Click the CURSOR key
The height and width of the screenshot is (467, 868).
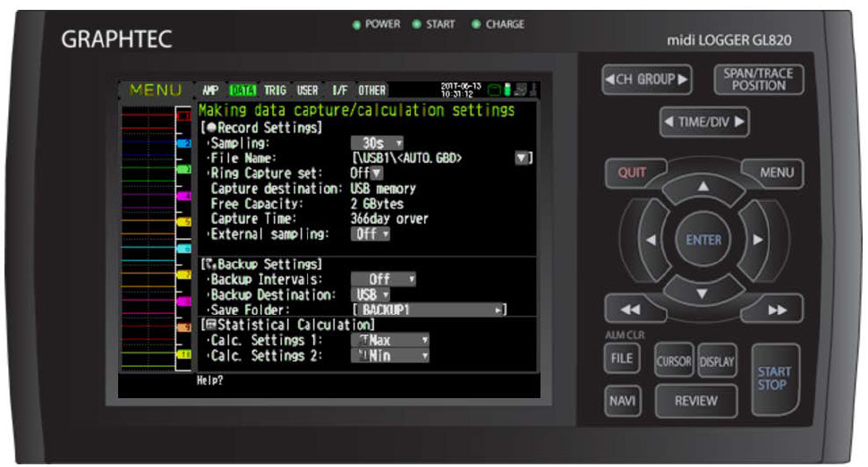click(674, 361)
